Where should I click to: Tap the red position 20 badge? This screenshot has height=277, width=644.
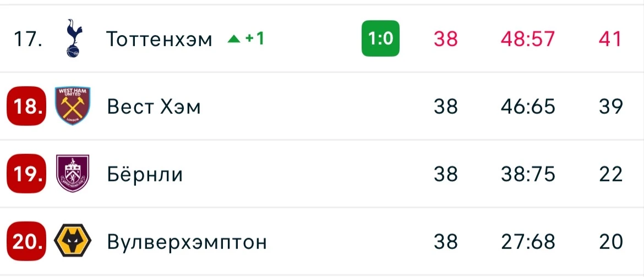(x=26, y=241)
